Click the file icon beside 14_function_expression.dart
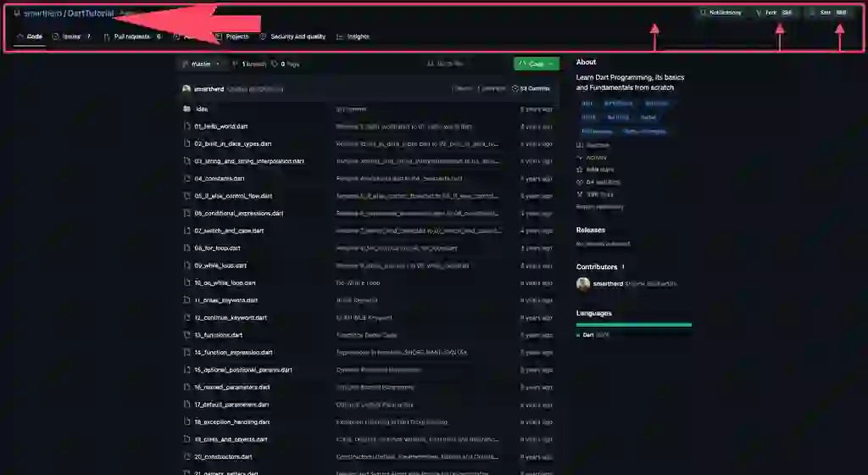 coord(187,353)
